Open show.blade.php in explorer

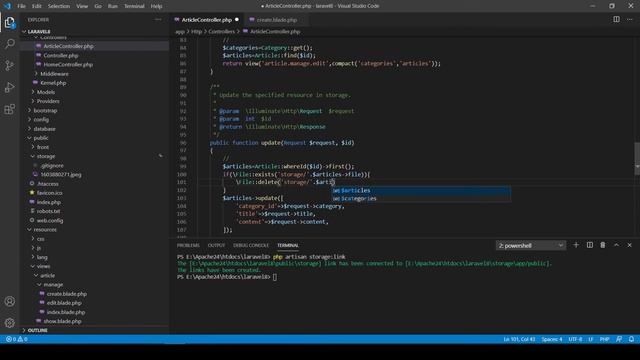[62, 321]
